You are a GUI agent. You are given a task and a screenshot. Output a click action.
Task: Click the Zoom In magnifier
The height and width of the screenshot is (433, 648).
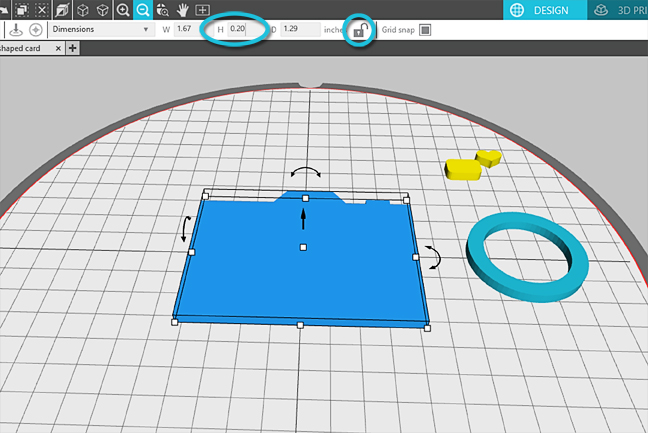point(123,10)
